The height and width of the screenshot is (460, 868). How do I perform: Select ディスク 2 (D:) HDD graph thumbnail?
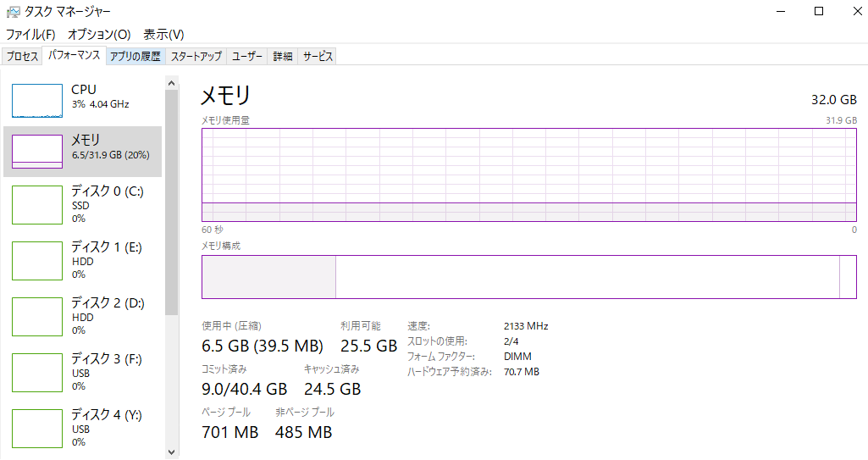pyautogui.click(x=37, y=316)
